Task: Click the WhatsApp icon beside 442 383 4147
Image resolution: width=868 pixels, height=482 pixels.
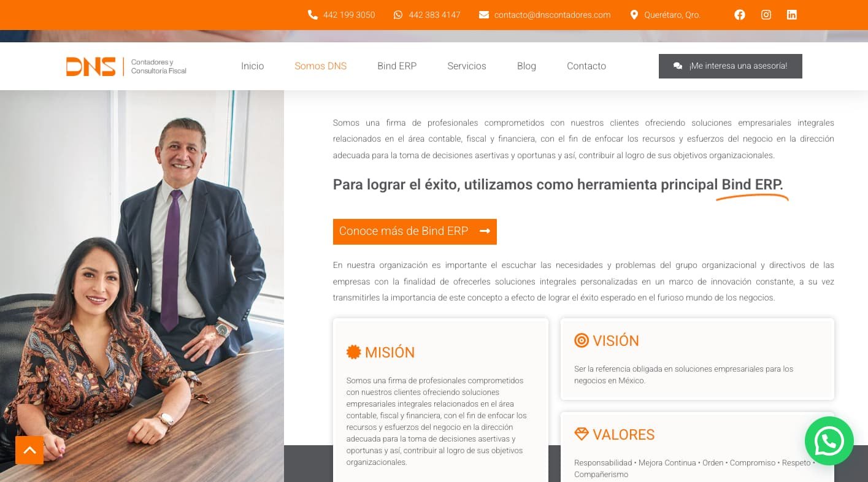Action: click(x=398, y=15)
